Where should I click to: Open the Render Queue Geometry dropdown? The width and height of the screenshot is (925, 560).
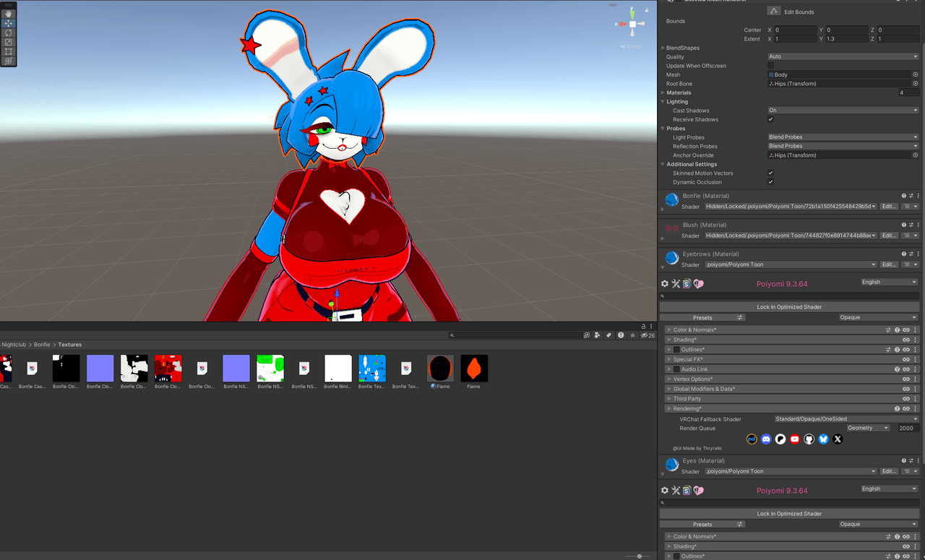868,428
